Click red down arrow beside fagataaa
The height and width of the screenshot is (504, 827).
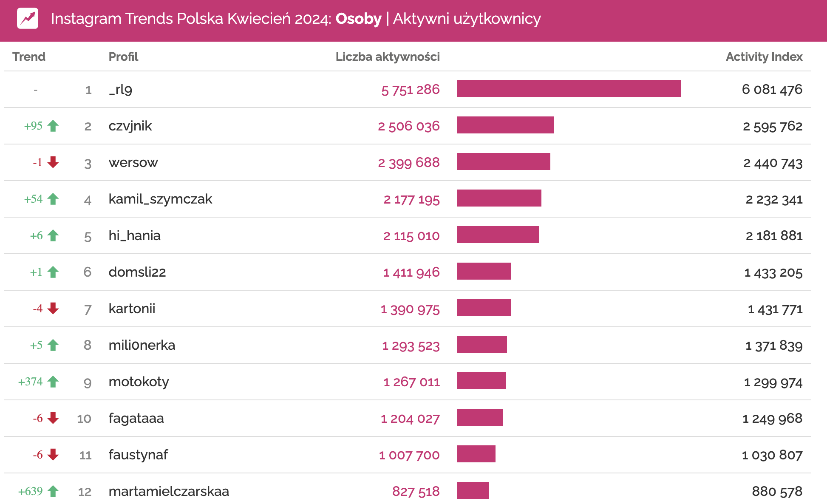click(53, 418)
